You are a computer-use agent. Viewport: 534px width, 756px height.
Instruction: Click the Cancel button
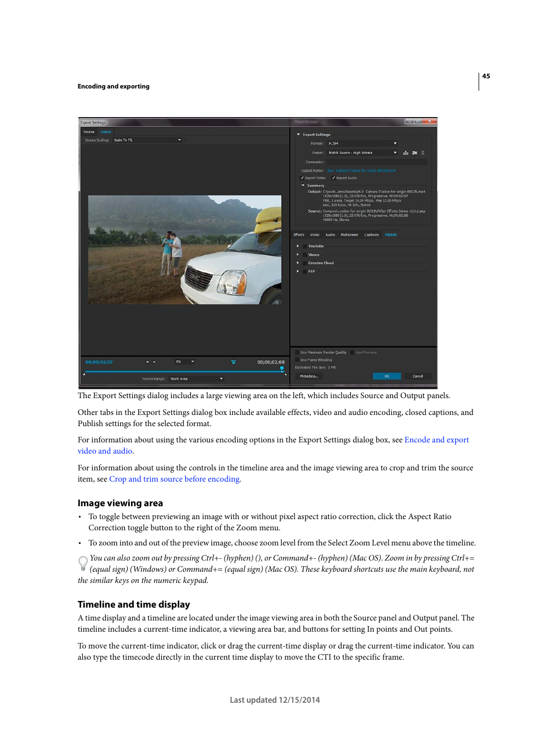coord(418,376)
